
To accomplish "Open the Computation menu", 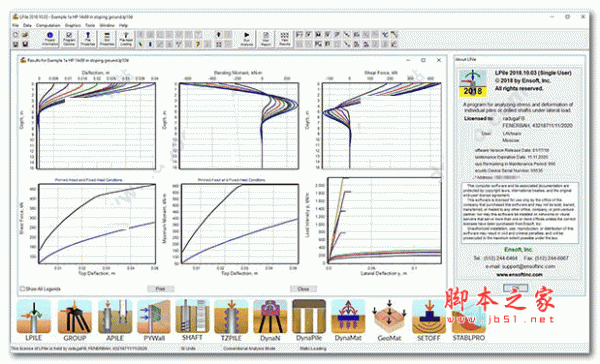I will click(48, 25).
